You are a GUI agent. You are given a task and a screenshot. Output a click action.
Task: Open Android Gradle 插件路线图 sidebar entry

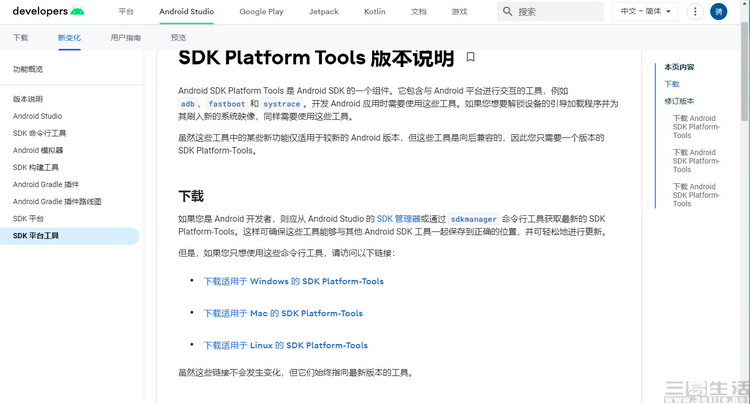click(x=57, y=201)
